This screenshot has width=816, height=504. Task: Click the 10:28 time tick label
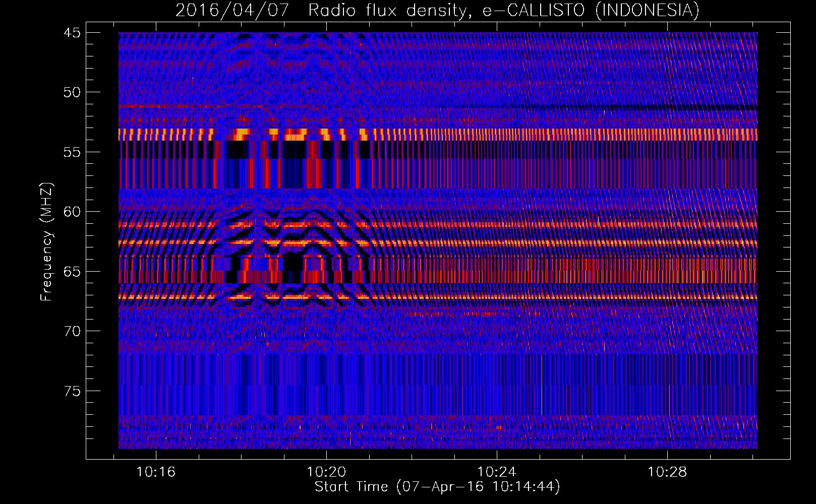point(667,472)
